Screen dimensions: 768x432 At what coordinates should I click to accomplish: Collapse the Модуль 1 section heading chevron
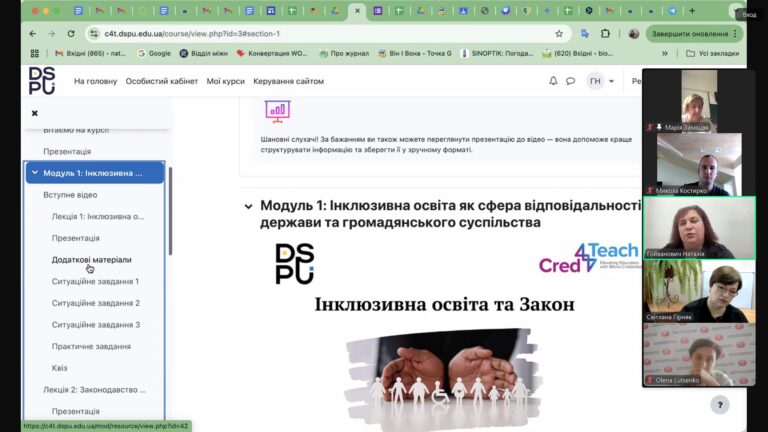[249, 206]
